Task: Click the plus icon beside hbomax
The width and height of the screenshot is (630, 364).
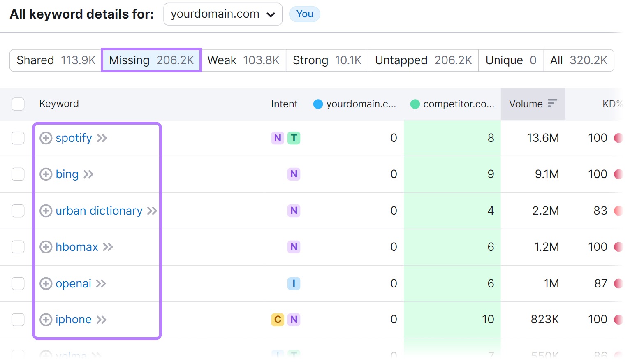Action: [x=46, y=247]
